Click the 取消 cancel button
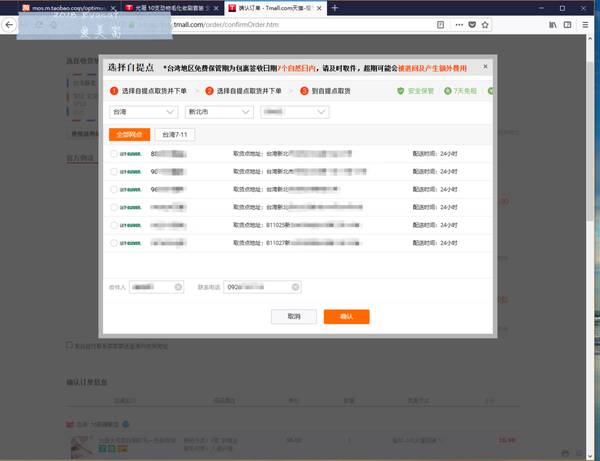 point(294,316)
